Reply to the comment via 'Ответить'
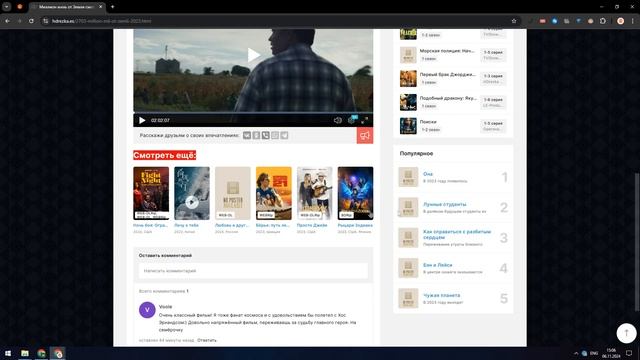 click(x=207, y=340)
